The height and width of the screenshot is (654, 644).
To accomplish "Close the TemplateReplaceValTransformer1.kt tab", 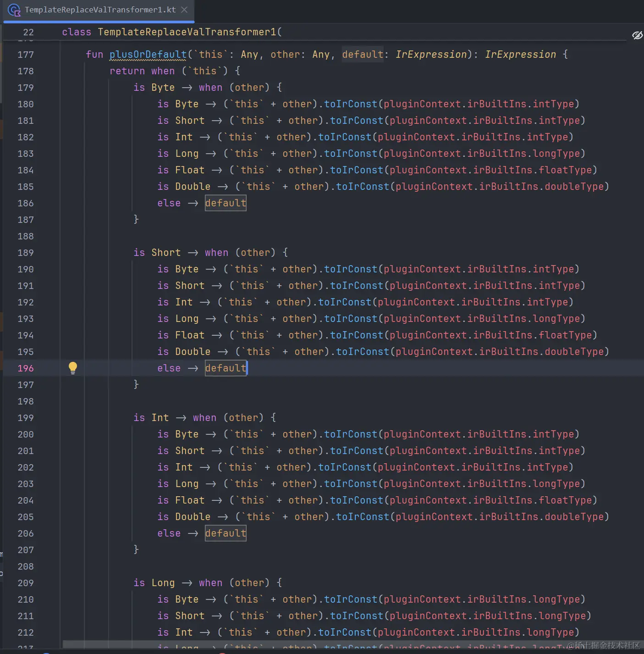I will (184, 10).
